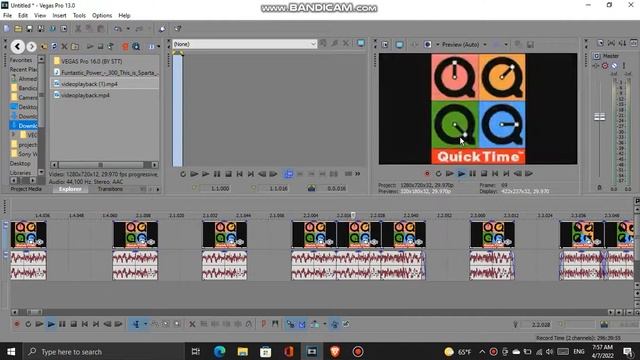Open the Options menu
Viewport: 640px width, 360px height.
tap(102, 16)
